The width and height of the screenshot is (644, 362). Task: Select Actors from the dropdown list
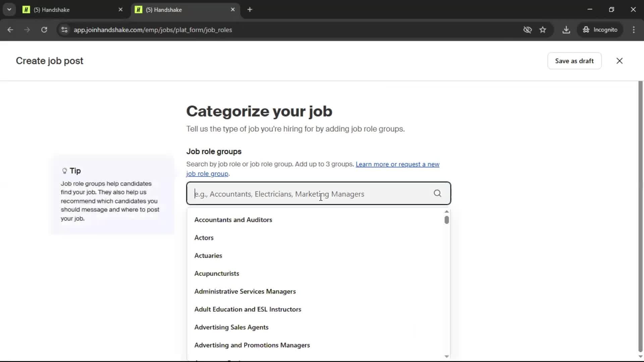[319, 238]
